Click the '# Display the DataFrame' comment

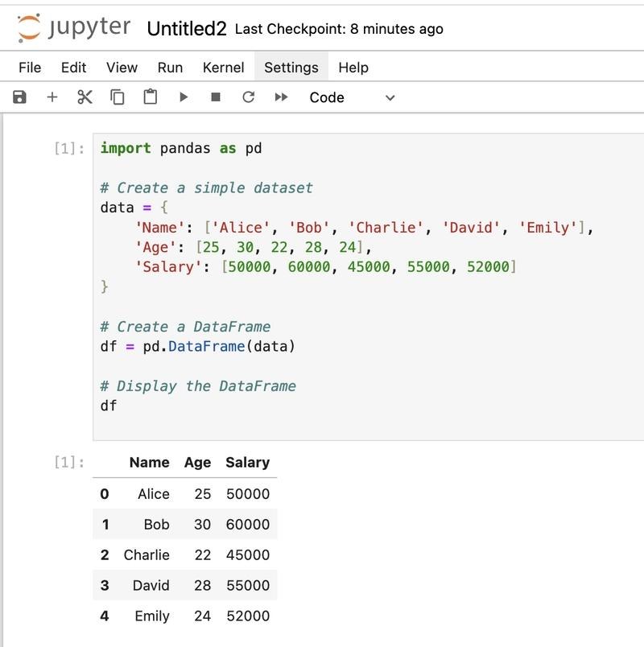pos(198,385)
